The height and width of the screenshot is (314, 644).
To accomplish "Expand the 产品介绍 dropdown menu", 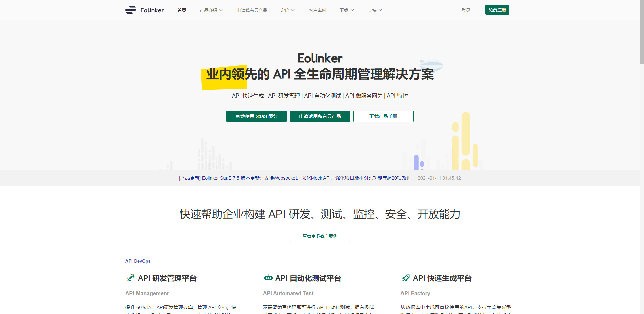I will [211, 10].
